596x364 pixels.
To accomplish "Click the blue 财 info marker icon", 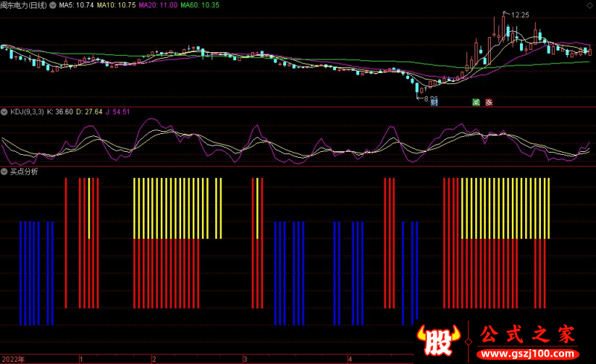I will [x=434, y=102].
